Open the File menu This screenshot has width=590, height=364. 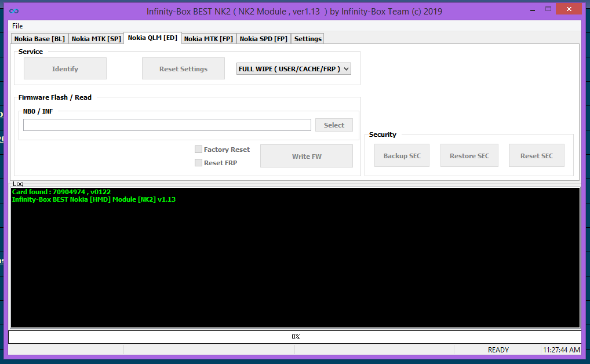pos(17,26)
